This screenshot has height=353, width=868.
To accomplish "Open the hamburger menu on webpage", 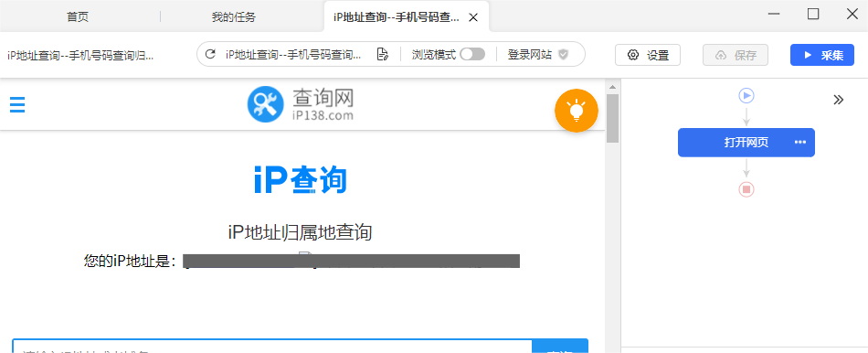I will 17,104.
